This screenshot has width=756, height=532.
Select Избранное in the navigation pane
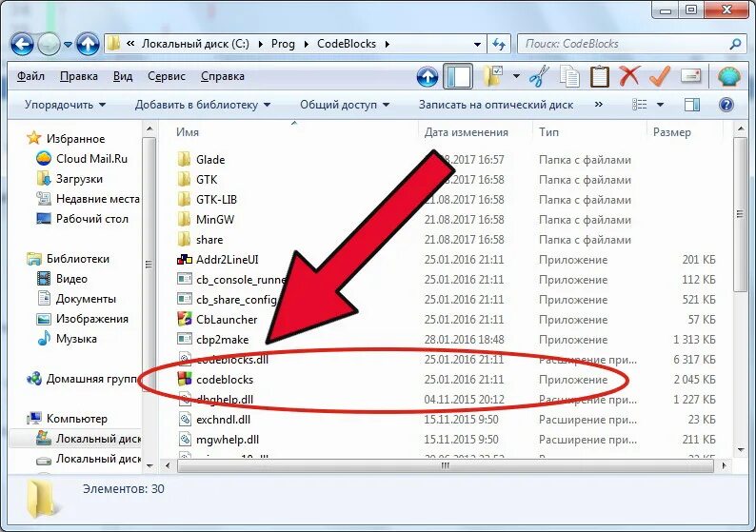[66, 139]
